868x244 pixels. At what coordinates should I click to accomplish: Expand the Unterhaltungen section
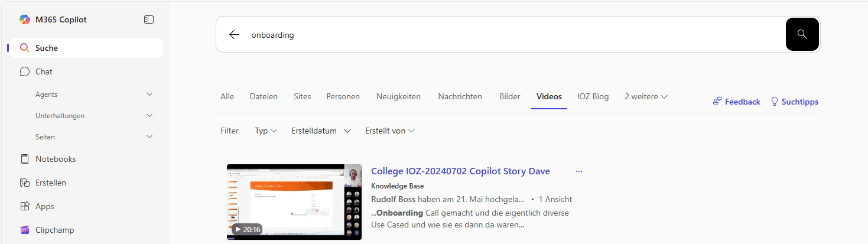click(149, 116)
